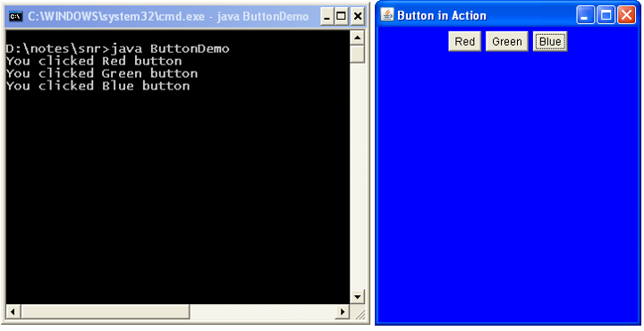The image size is (644, 331).
Task: Close the Button in Action window
Action: click(x=627, y=15)
